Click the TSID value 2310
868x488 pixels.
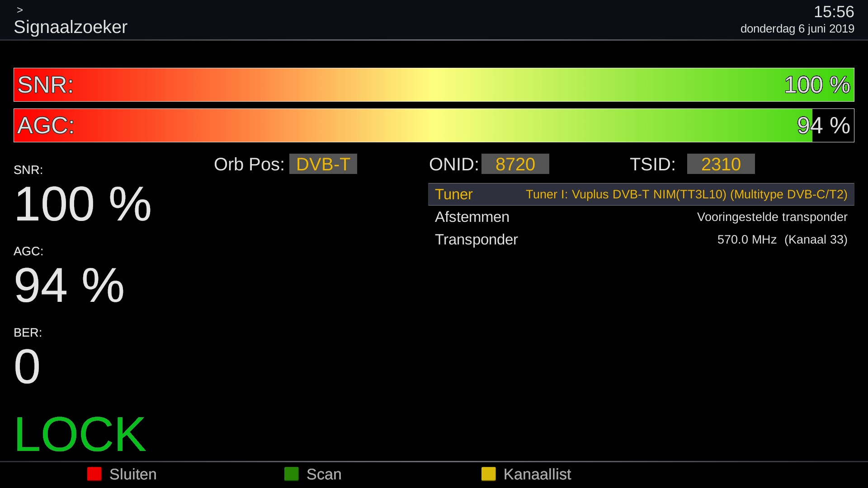721,164
